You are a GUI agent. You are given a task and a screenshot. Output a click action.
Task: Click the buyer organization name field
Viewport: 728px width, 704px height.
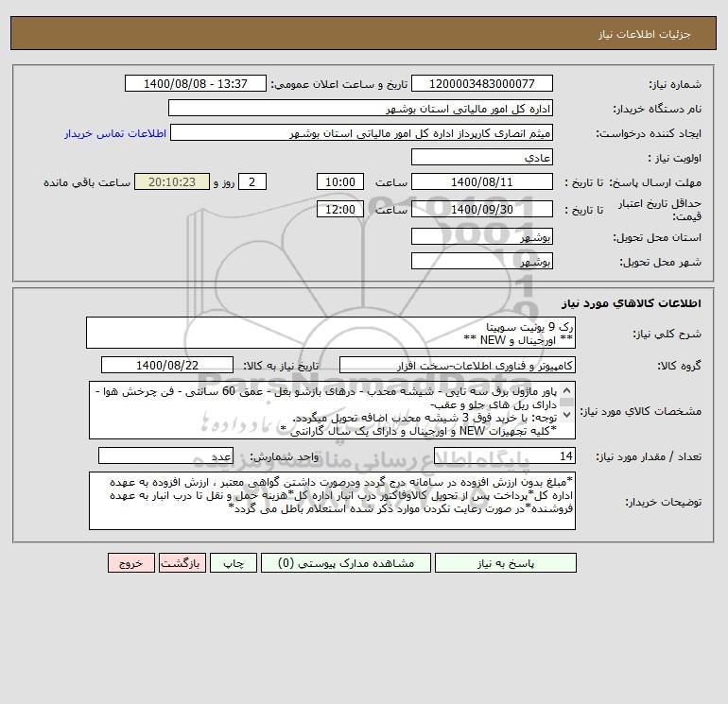point(360,108)
